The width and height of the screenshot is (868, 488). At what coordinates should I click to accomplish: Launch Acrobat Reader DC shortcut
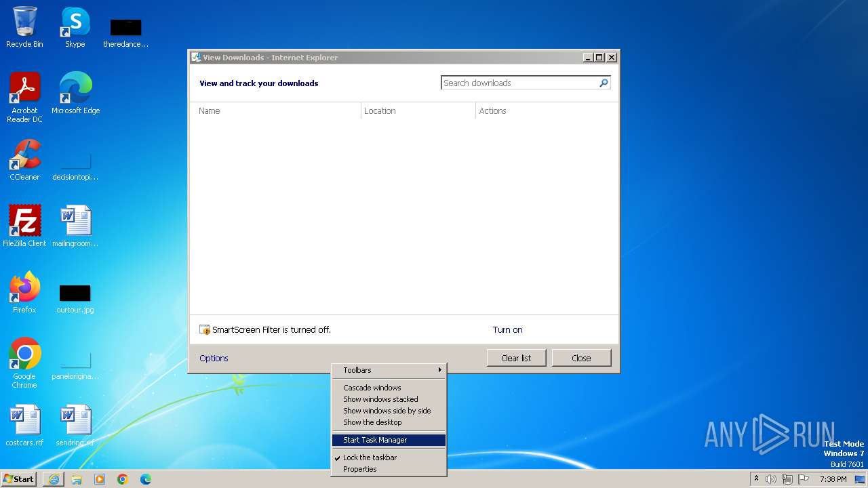pos(24,97)
